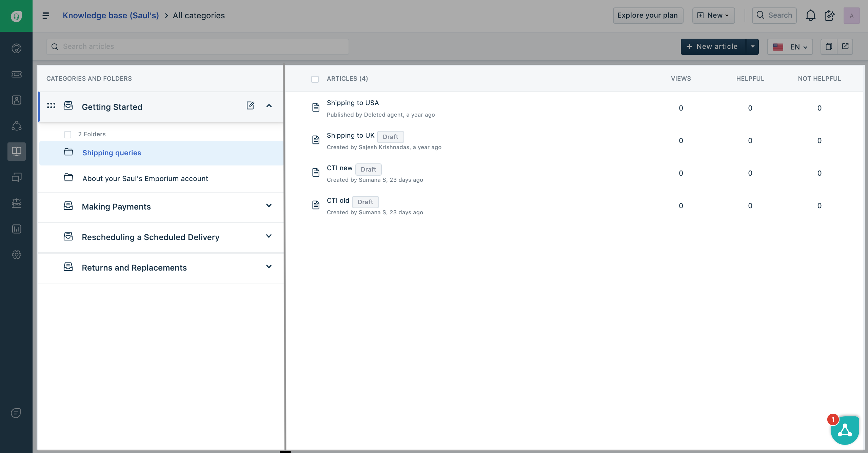Select the Shipping queries folder
The image size is (868, 453).
pos(112,153)
